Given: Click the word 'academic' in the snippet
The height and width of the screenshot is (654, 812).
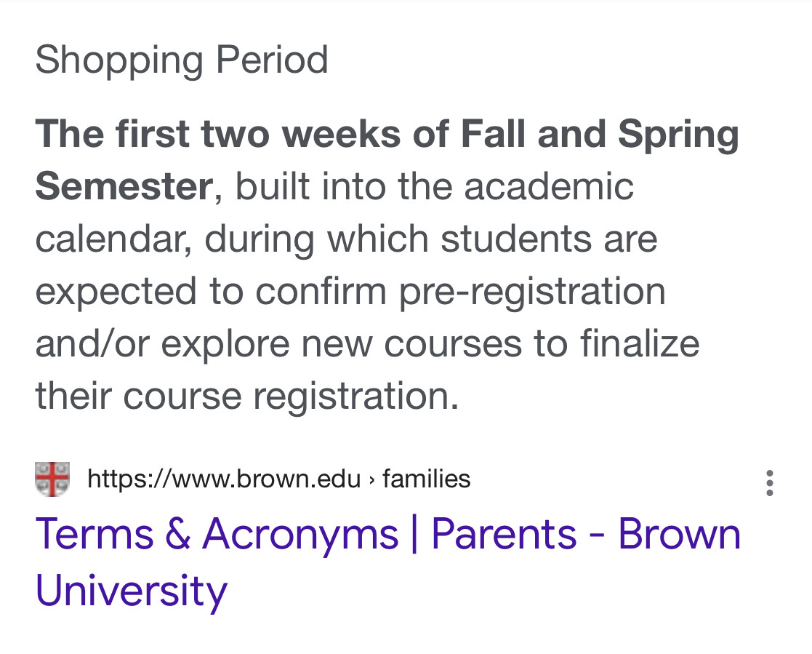Looking at the screenshot, I should pos(549,186).
